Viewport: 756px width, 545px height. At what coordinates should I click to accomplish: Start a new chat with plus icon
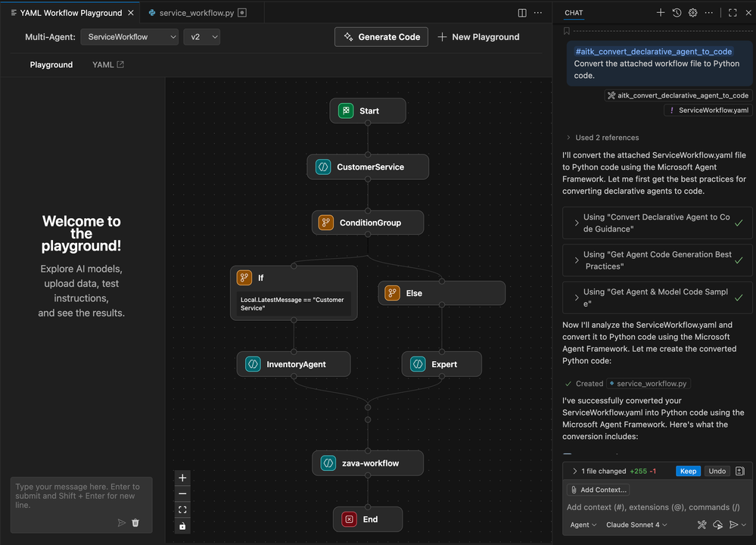(x=661, y=13)
